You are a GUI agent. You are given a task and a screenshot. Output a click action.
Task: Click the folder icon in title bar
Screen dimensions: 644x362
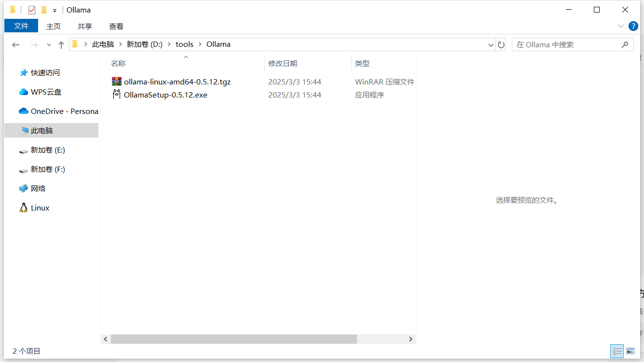[x=13, y=10]
